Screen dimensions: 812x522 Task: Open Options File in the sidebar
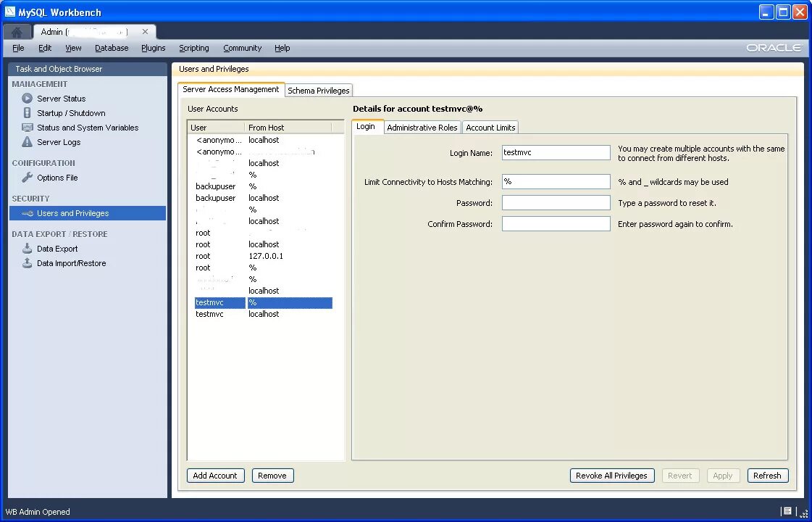click(57, 178)
